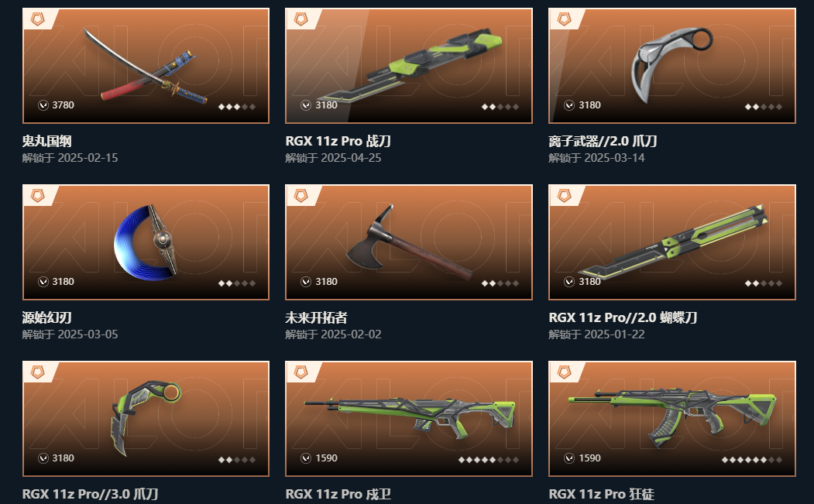Click the RGX 11z Pro 狂徒 name link
Image resolution: width=814 pixels, height=504 pixels.
click(x=601, y=494)
